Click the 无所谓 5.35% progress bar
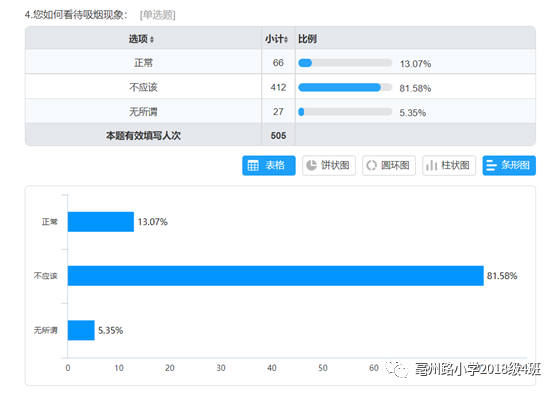This screenshot has width=558, height=394. tap(345, 112)
